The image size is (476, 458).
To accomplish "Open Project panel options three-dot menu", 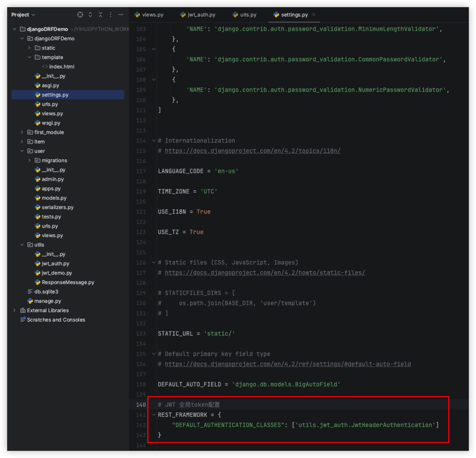I will [111, 14].
